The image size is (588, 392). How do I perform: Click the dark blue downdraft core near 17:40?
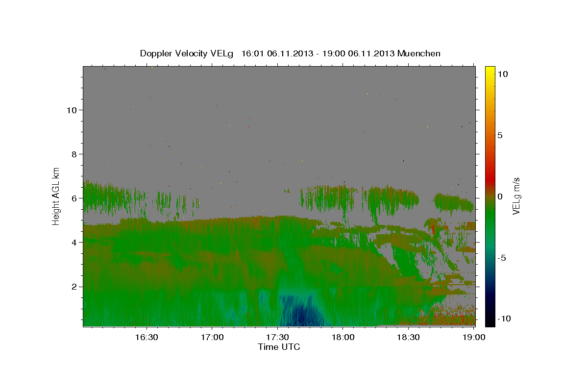pyautogui.click(x=301, y=314)
